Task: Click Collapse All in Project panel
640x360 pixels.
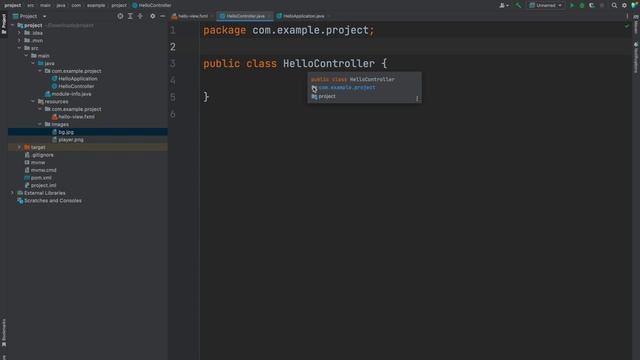Action: pos(140,16)
